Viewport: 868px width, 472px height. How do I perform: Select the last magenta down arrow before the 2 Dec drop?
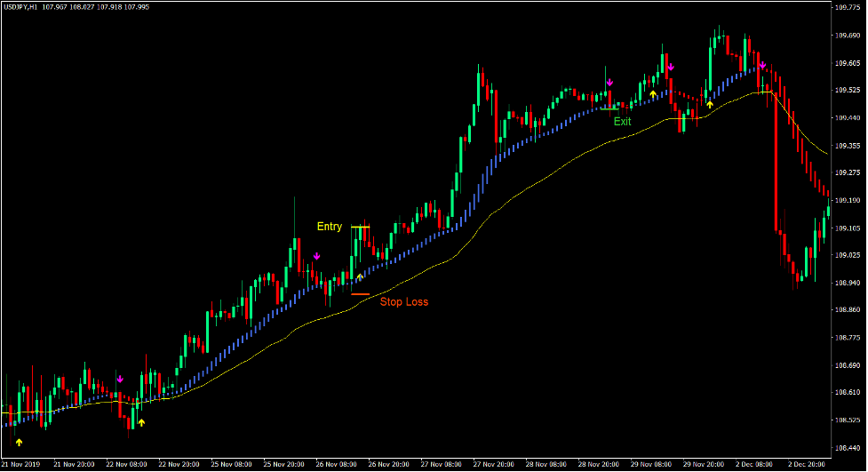(762, 65)
